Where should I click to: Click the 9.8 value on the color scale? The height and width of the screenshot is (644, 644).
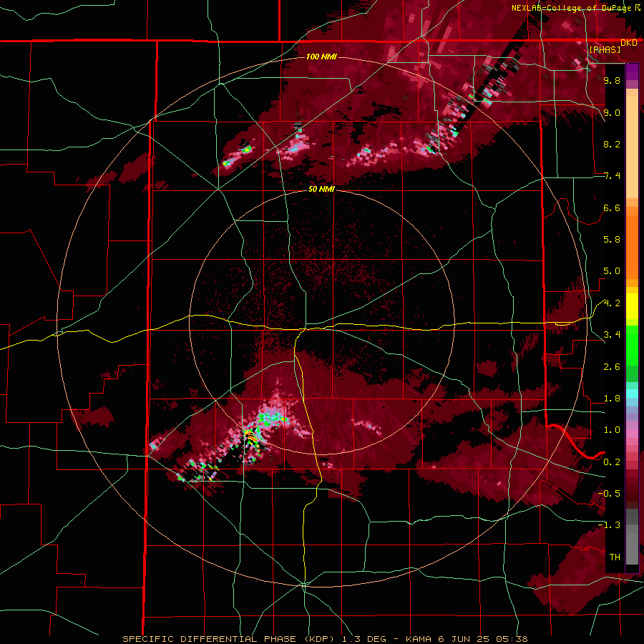point(612,80)
